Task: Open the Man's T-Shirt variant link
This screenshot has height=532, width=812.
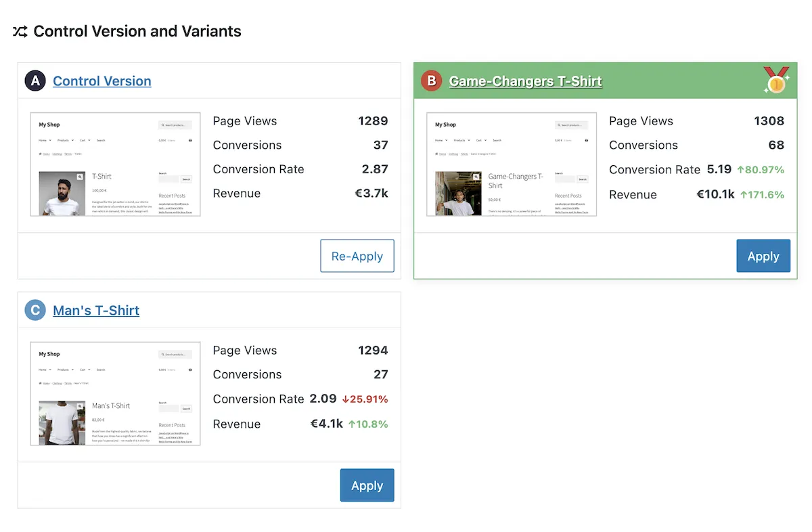Action: (x=96, y=311)
